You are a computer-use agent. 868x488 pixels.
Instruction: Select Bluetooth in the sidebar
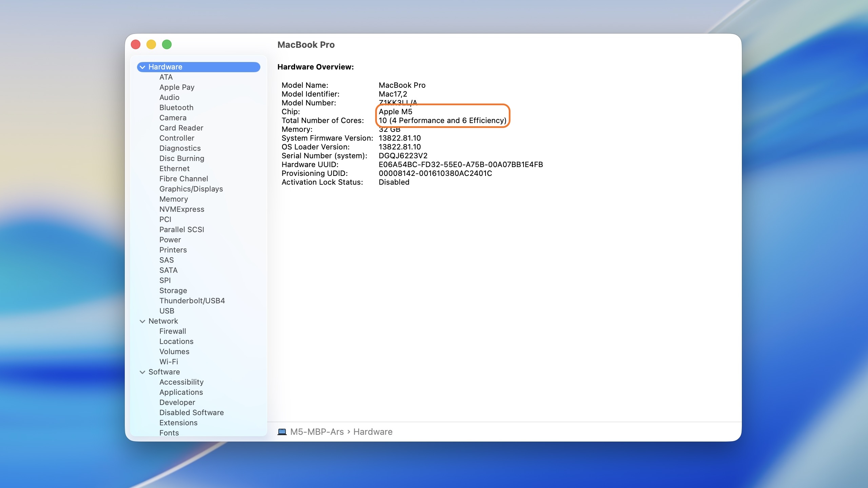pos(176,107)
